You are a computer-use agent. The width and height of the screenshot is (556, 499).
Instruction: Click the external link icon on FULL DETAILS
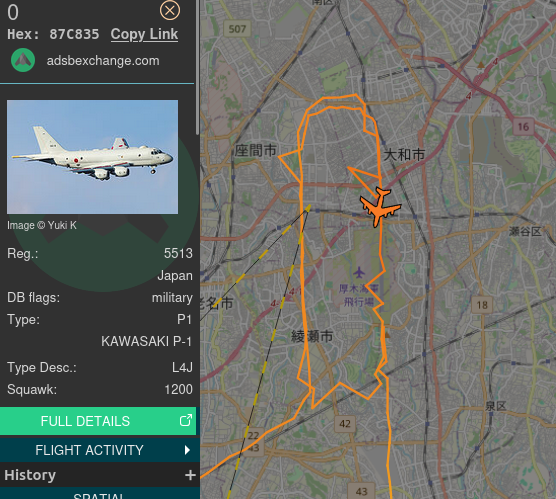point(186,420)
